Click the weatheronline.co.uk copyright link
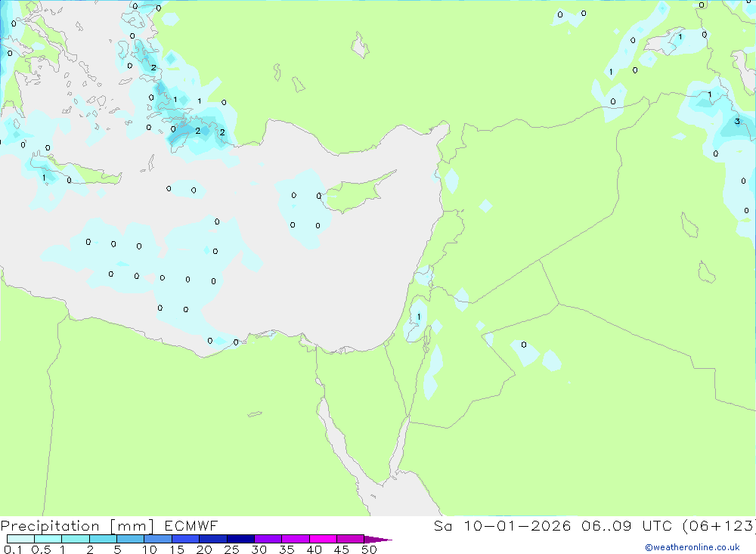Image resolution: width=756 pixels, height=554 pixels. tap(692, 547)
